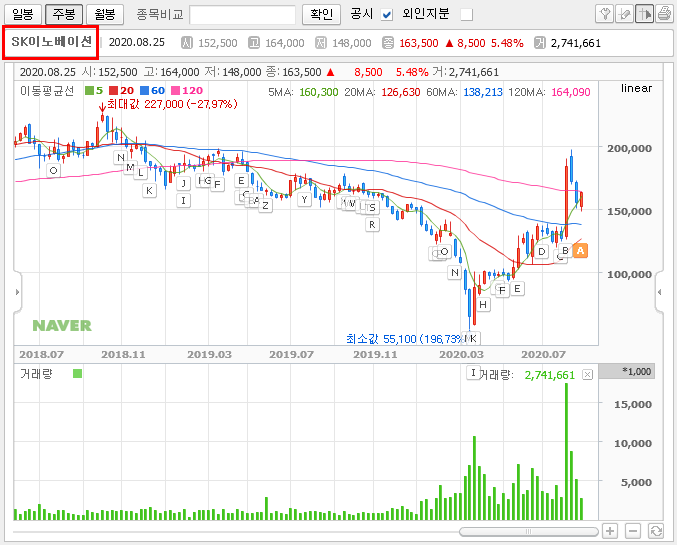Reset chart with the refresh icon
The height and width of the screenshot is (545, 677).
point(656,531)
